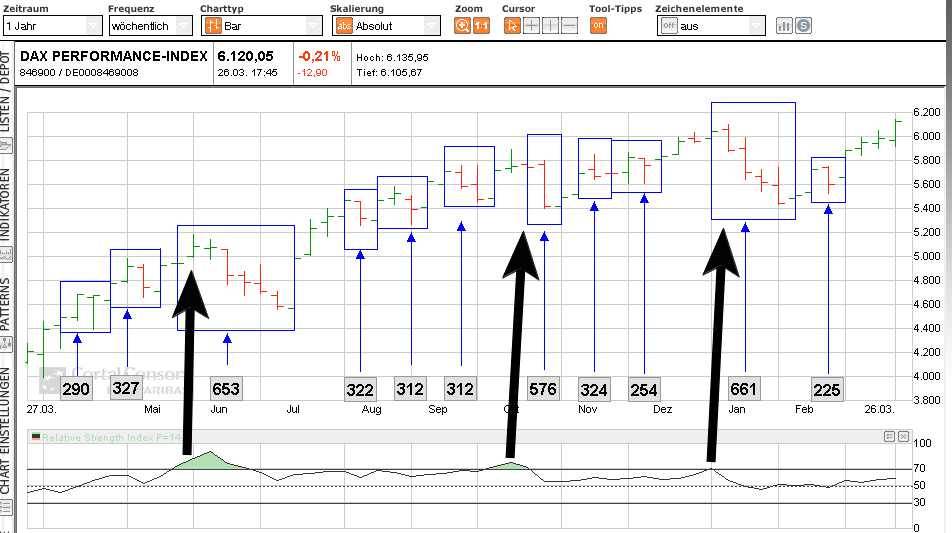Image resolution: width=952 pixels, height=533 pixels.
Task: Click the WKN/ISIN 846900 / DE0008469008 text
Action: pos(79,73)
